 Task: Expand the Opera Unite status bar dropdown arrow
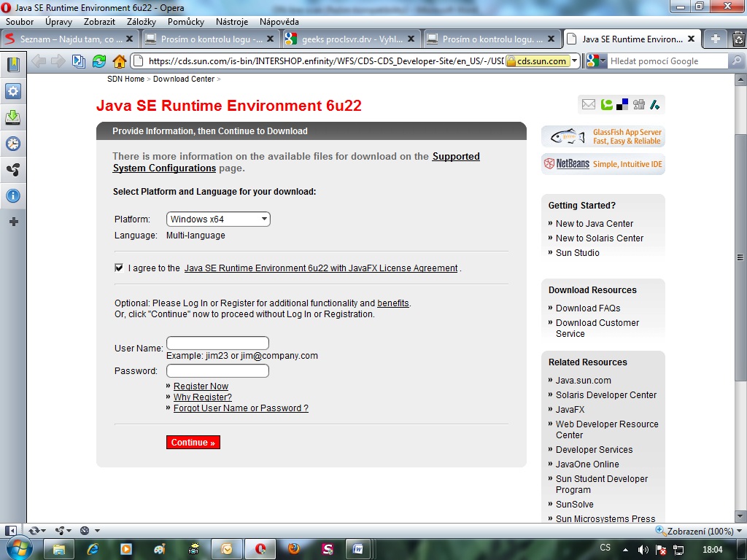69,531
